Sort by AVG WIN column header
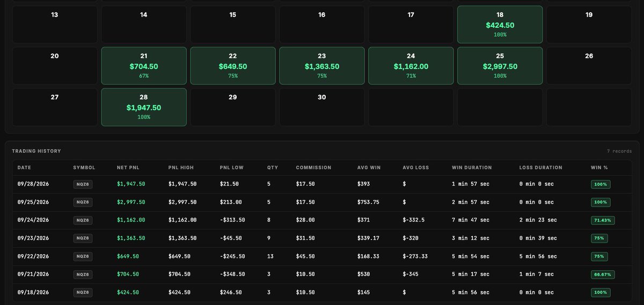644x305 pixels. [369, 168]
